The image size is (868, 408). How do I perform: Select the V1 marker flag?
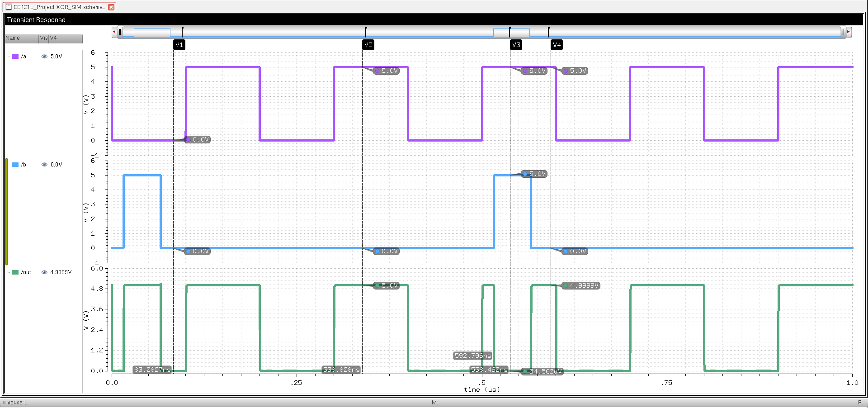[x=179, y=45]
